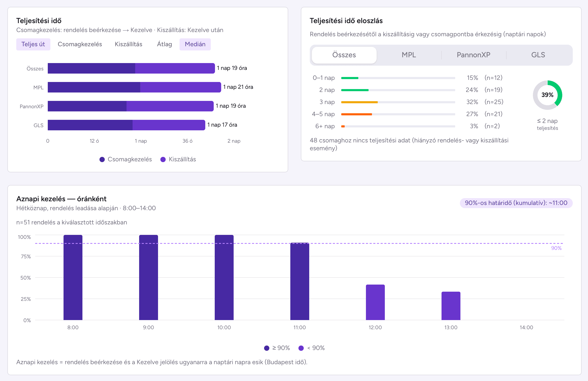
Task: Select the Átlag option
Action: 164,44
